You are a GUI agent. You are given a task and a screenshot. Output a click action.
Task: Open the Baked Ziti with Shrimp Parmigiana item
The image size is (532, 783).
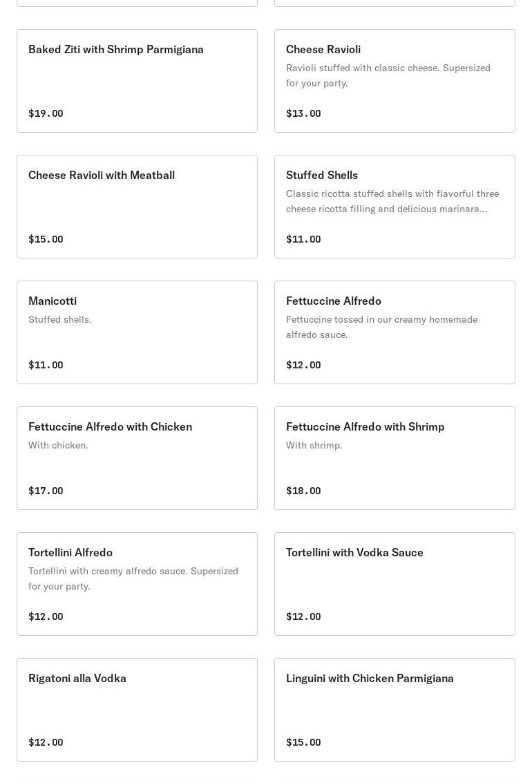(137, 81)
